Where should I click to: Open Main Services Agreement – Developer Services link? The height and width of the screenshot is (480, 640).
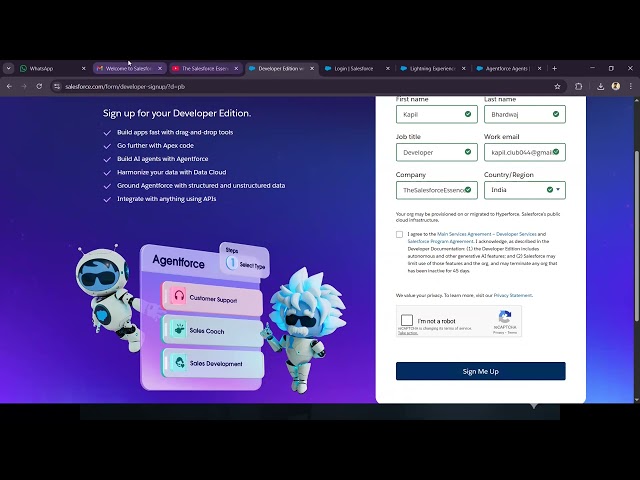click(x=487, y=234)
